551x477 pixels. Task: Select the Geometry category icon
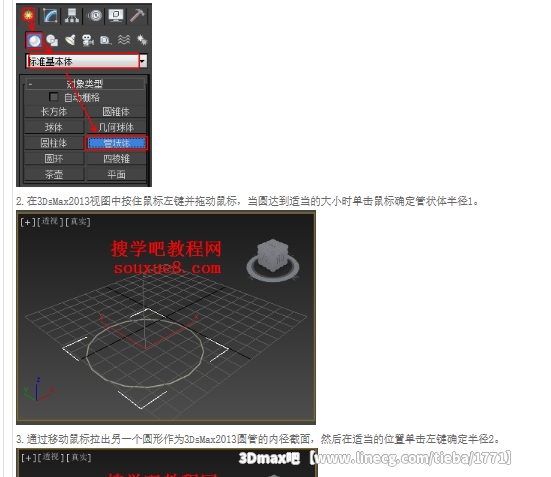tap(34, 40)
